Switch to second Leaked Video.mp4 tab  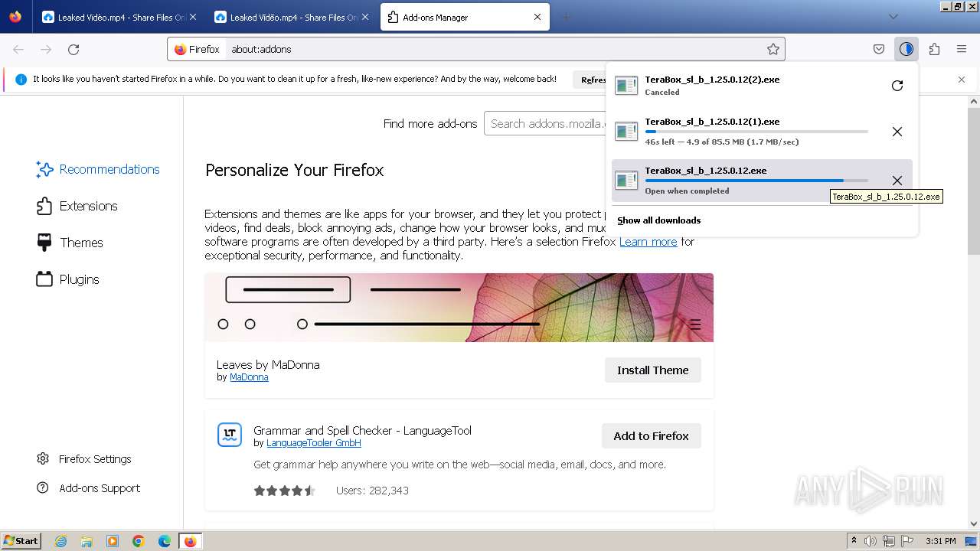click(x=292, y=17)
